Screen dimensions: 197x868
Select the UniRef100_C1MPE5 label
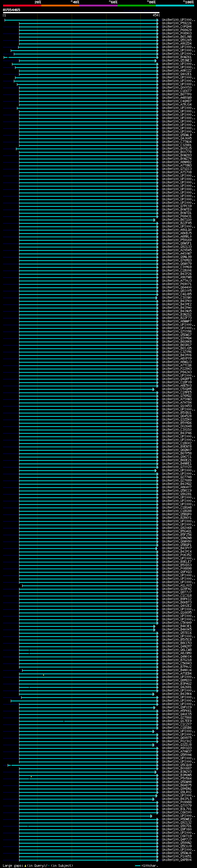[x=177, y=393]
